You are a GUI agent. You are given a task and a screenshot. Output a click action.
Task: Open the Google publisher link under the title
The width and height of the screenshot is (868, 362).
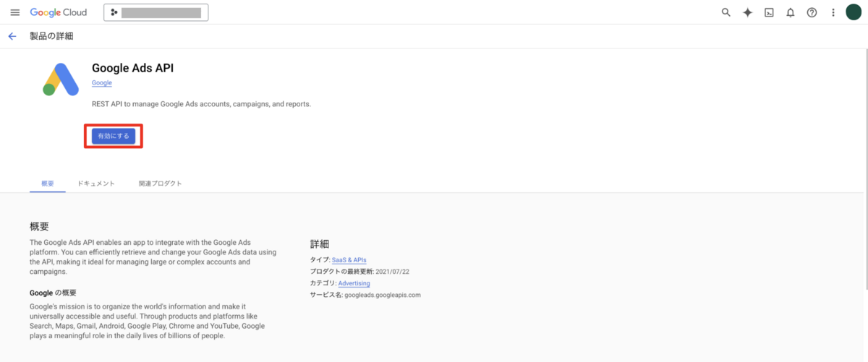tap(102, 83)
